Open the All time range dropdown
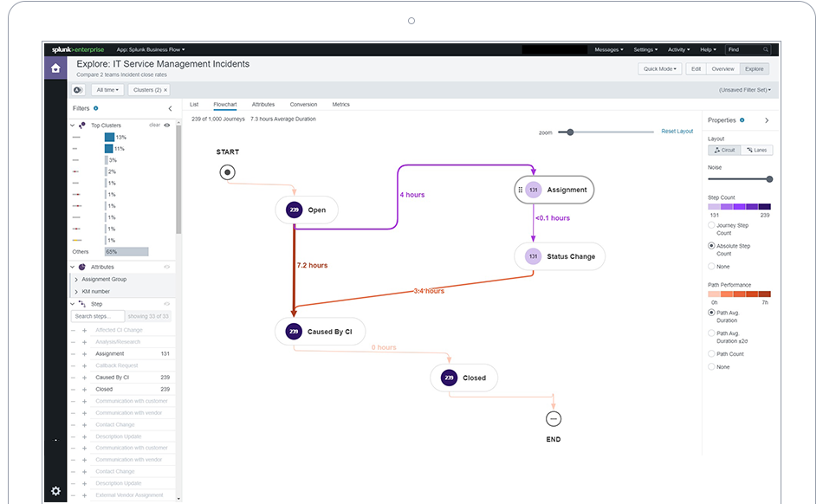Image resolution: width=823 pixels, height=504 pixels. coord(107,90)
